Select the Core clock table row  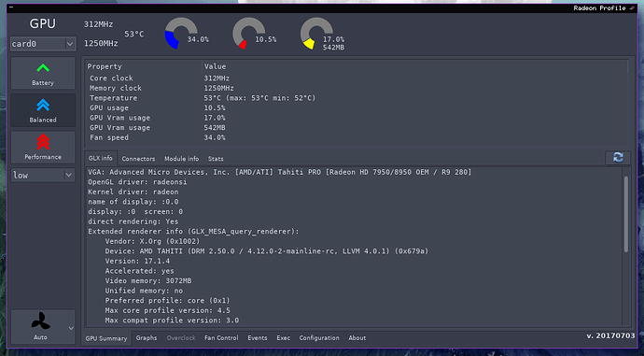tap(357, 78)
